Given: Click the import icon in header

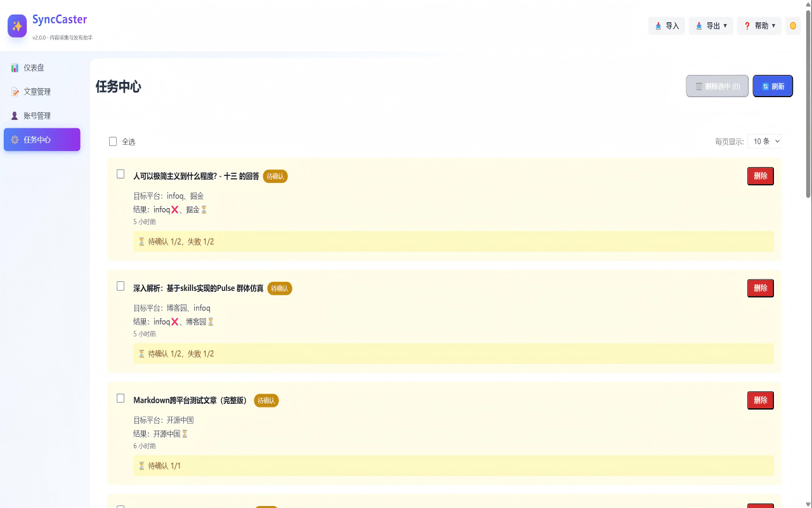Looking at the screenshot, I should (658, 26).
